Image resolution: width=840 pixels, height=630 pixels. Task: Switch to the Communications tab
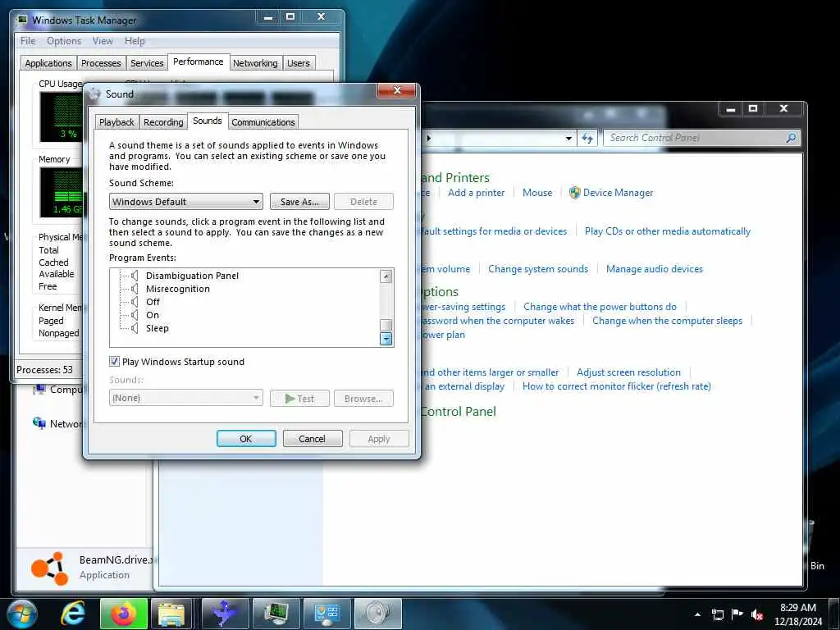[263, 122]
